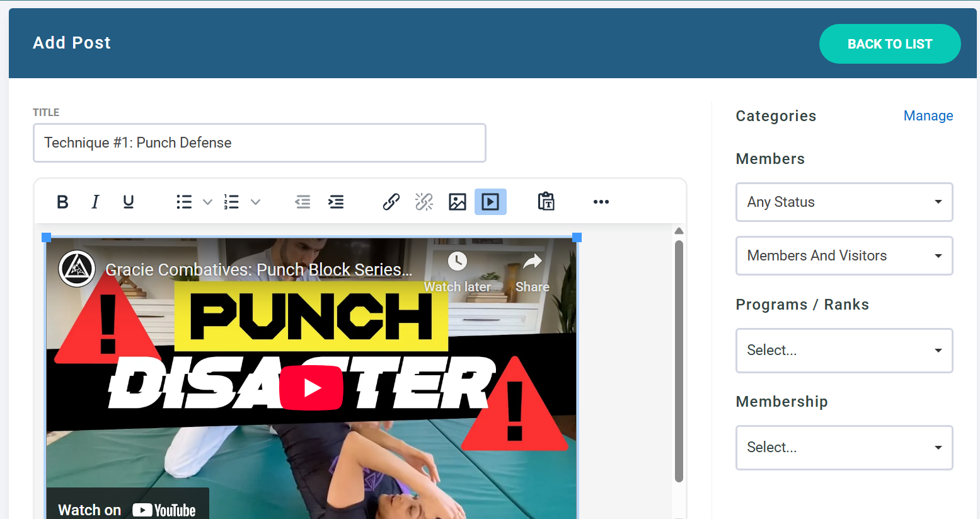Toggle bold formatting in editor toolbar
980x519 pixels.
pyautogui.click(x=62, y=202)
